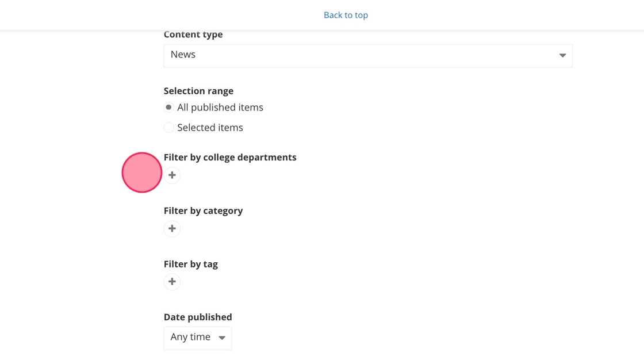Image resolution: width=644 pixels, height=360 pixels.
Task: Click the 'Selection range' heading
Action: 198,91
